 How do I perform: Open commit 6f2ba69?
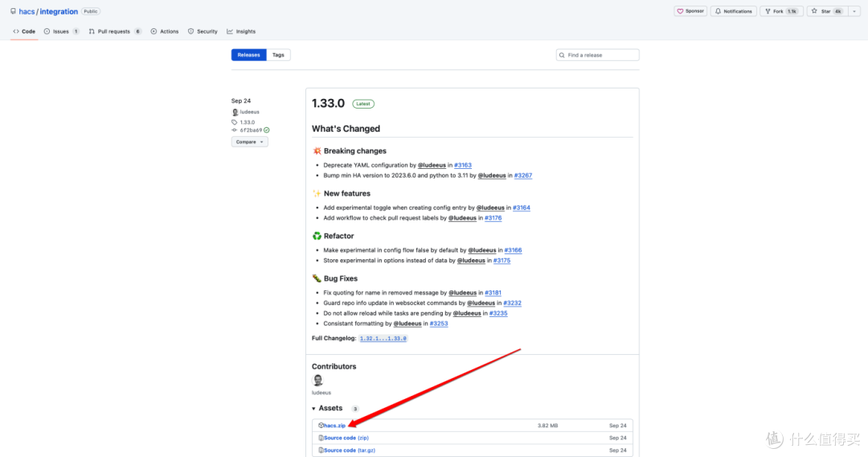(251, 130)
